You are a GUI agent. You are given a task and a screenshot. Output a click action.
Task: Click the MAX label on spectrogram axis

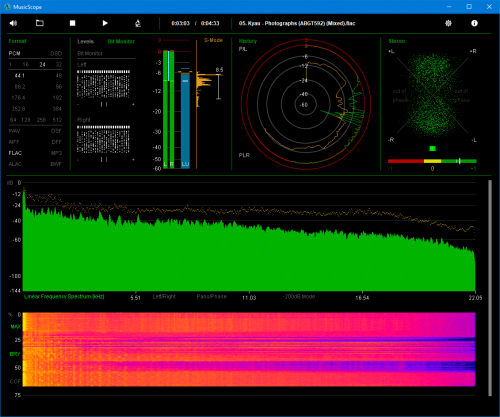(15, 327)
